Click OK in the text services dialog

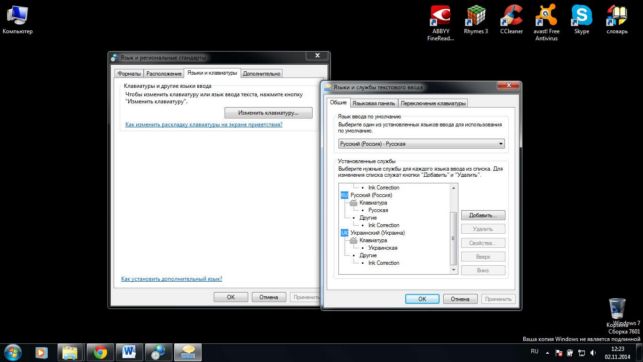(x=422, y=299)
